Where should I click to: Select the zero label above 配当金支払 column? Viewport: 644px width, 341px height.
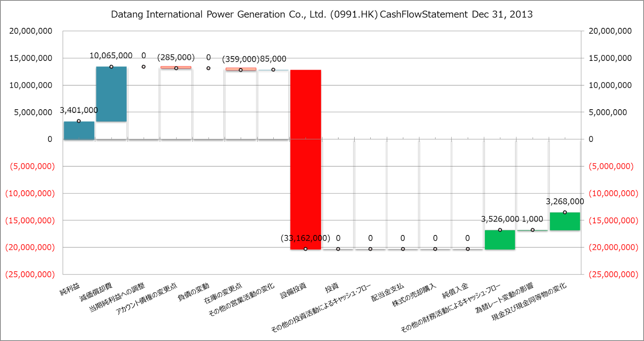tap(402, 238)
